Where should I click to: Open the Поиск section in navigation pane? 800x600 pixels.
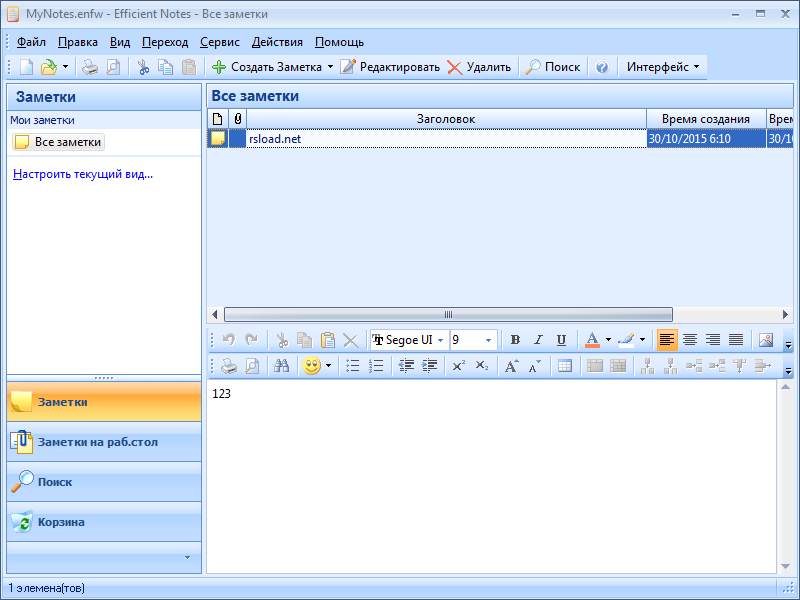click(104, 482)
